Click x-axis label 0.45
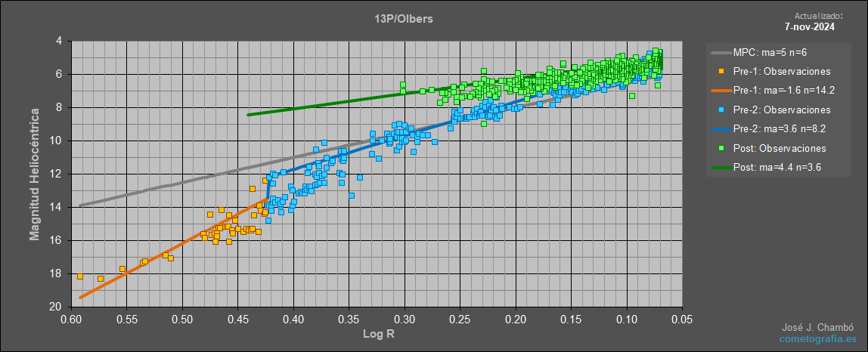868x352 pixels. [238, 320]
